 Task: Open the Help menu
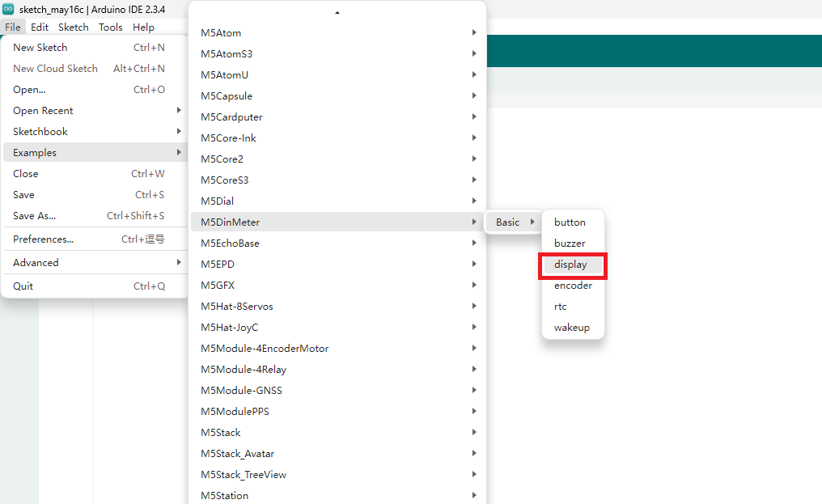pos(143,28)
